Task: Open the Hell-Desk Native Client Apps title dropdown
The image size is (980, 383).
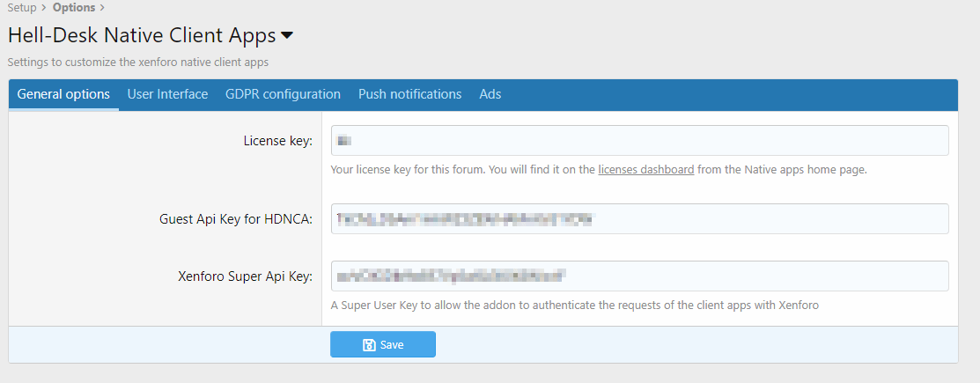Action: coord(287,36)
